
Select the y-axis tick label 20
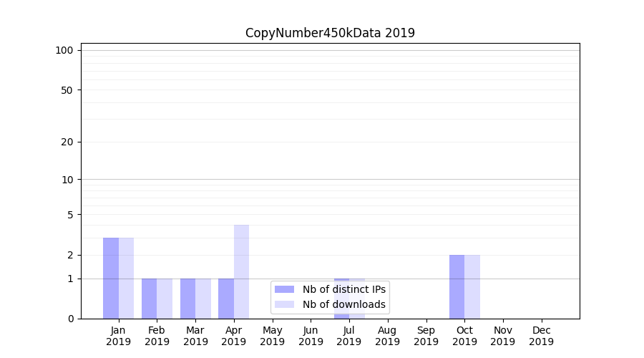tap(67, 142)
